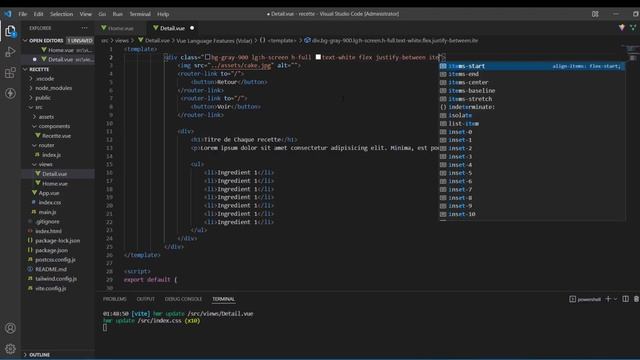The image size is (640, 360).
Task: Open the Edit menu
Action: (x=38, y=14)
